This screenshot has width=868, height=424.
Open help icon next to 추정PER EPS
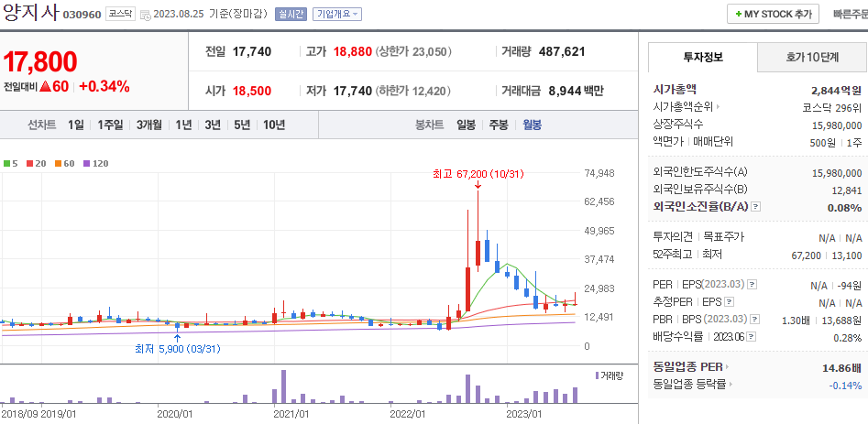pyautogui.click(x=729, y=302)
